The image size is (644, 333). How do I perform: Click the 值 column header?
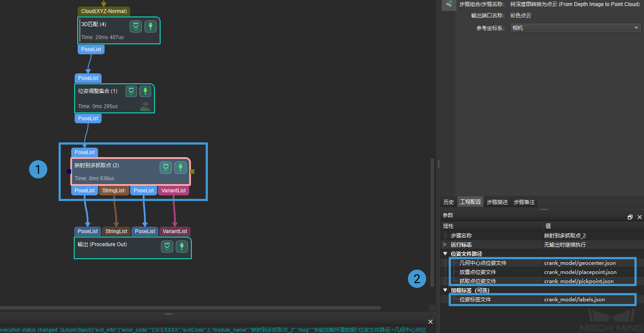coord(593,226)
